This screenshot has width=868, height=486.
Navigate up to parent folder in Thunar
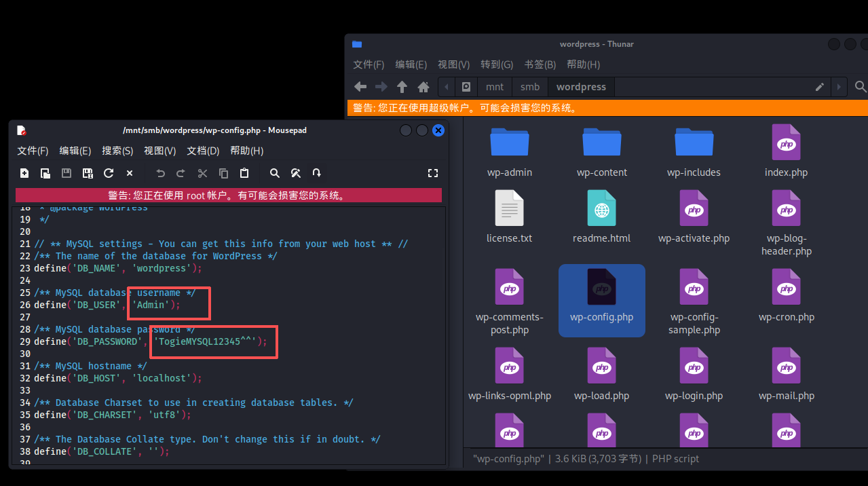[402, 87]
